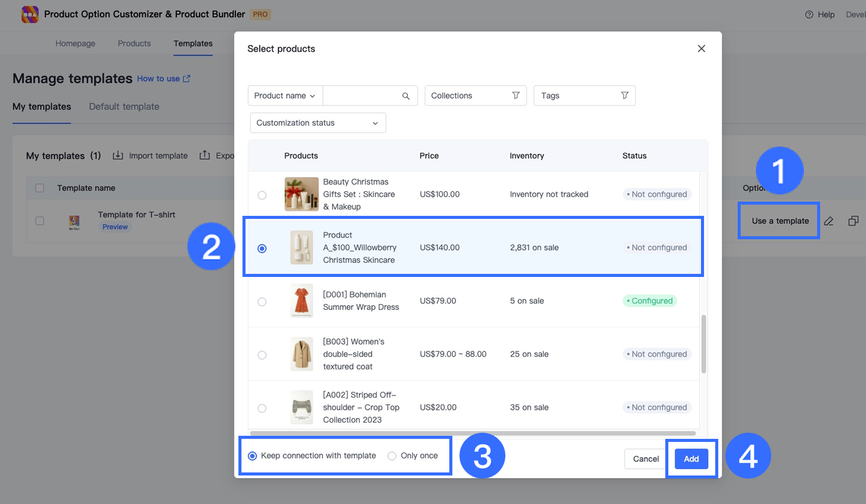Click the Add button

pos(691,459)
